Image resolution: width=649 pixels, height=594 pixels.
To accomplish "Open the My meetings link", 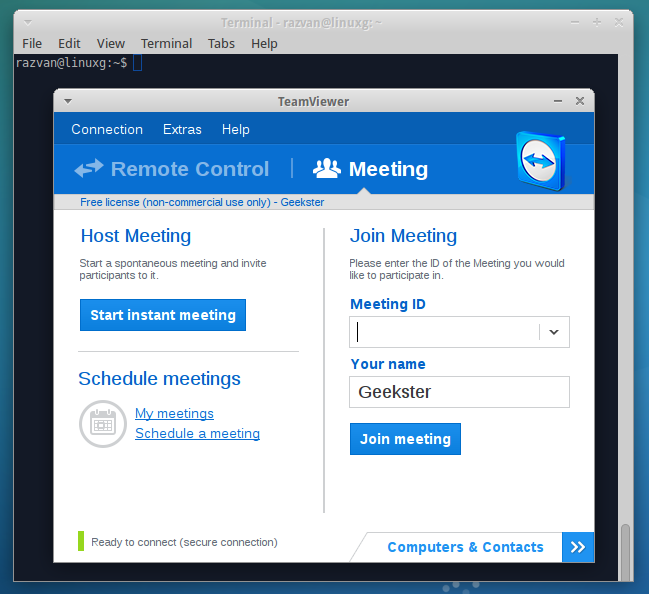I will tap(174, 413).
